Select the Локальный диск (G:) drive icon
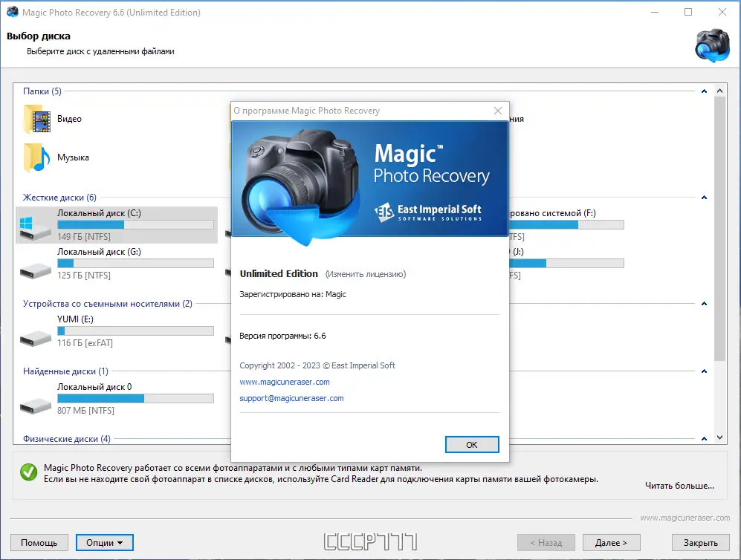 pyautogui.click(x=36, y=270)
